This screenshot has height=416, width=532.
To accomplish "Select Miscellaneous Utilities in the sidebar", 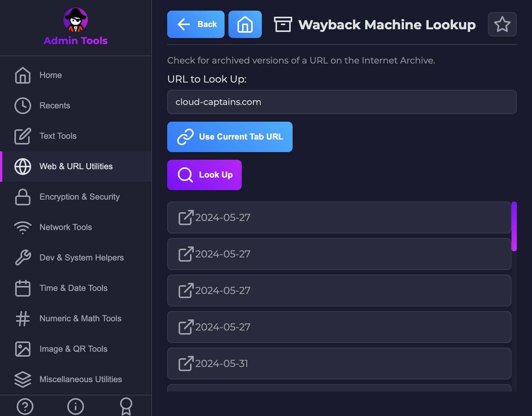I will click(81, 379).
